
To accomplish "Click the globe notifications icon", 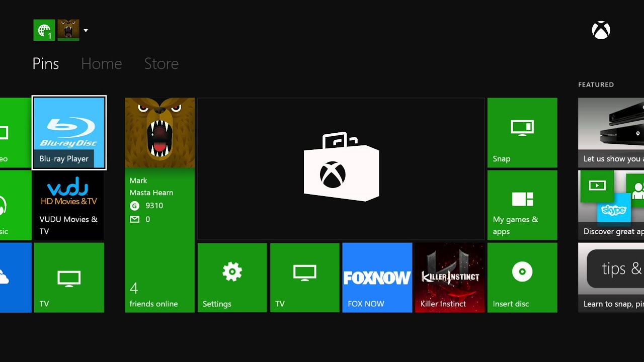I will click(44, 30).
